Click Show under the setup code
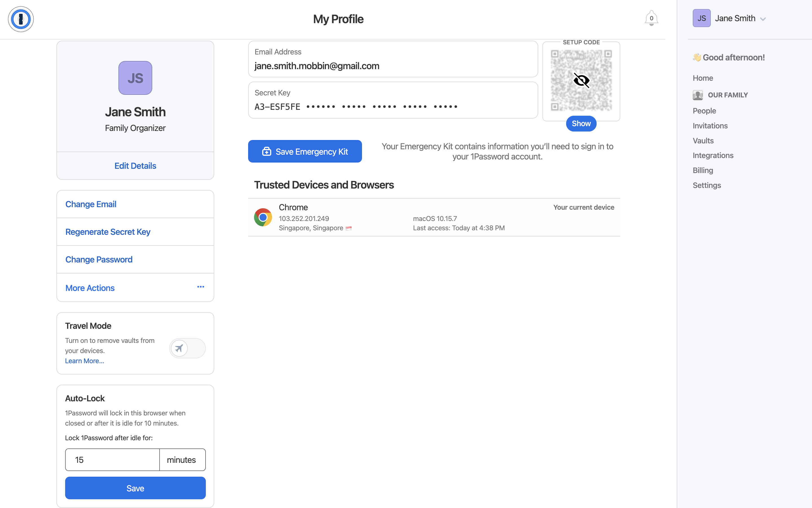The image size is (812, 508). [x=581, y=124]
